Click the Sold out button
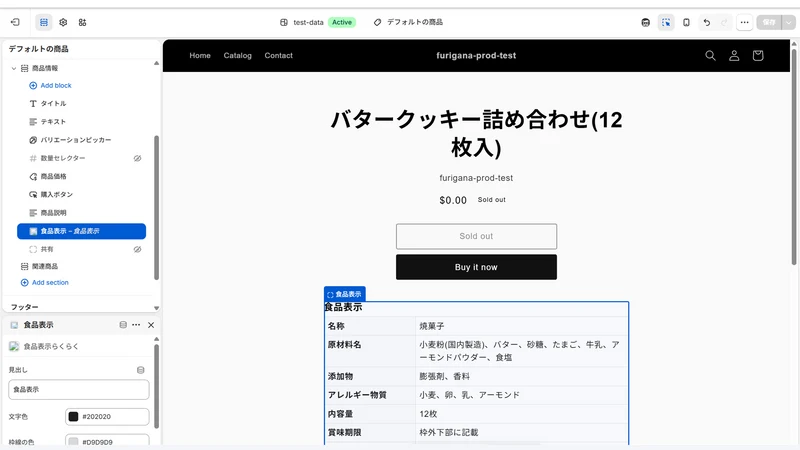Viewport: 800px width, 450px height. tap(477, 236)
